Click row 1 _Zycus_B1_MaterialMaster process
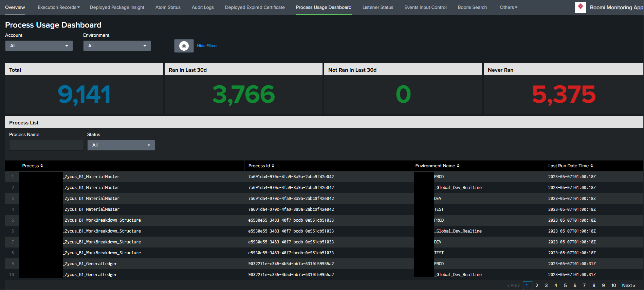Viewport: 644px width, 290px height. tap(91, 177)
